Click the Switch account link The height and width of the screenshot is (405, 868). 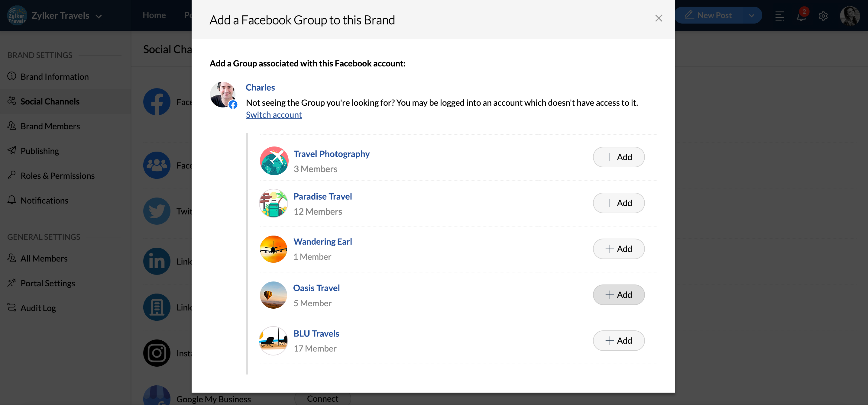click(x=274, y=115)
